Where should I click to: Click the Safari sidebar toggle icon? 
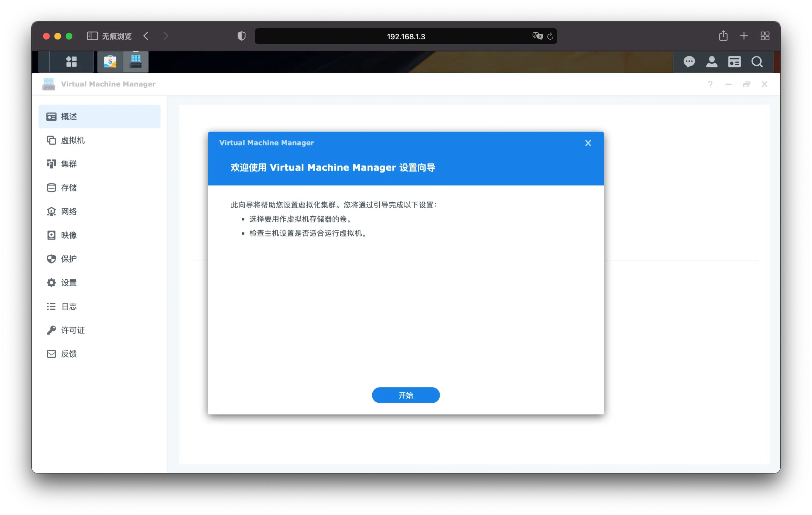(x=92, y=36)
